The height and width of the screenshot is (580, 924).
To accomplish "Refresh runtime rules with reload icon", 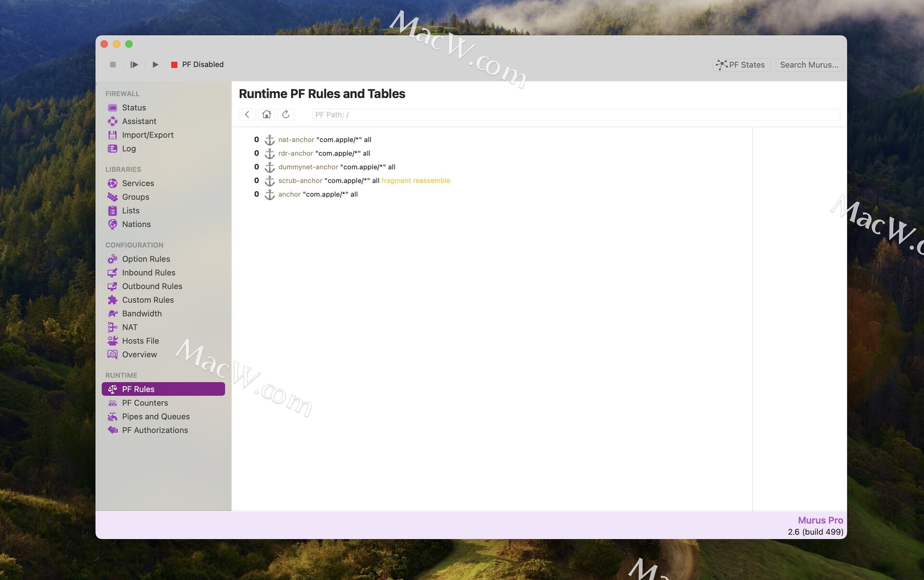I will tap(286, 115).
